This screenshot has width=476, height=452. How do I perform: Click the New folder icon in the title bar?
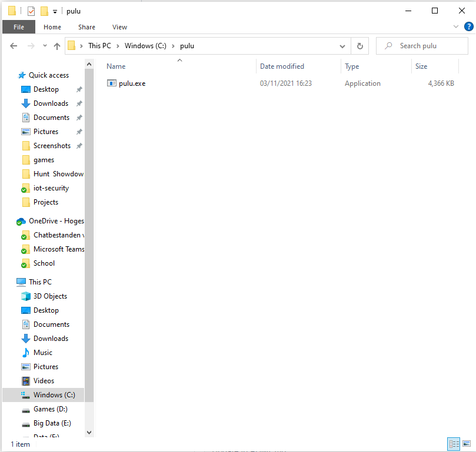tap(44, 11)
